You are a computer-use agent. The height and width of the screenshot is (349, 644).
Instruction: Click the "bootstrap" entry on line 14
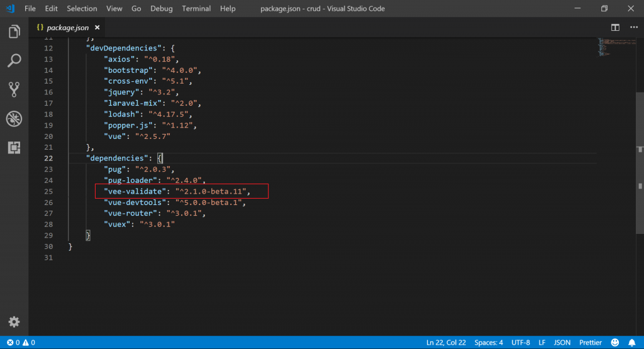pyautogui.click(x=152, y=70)
